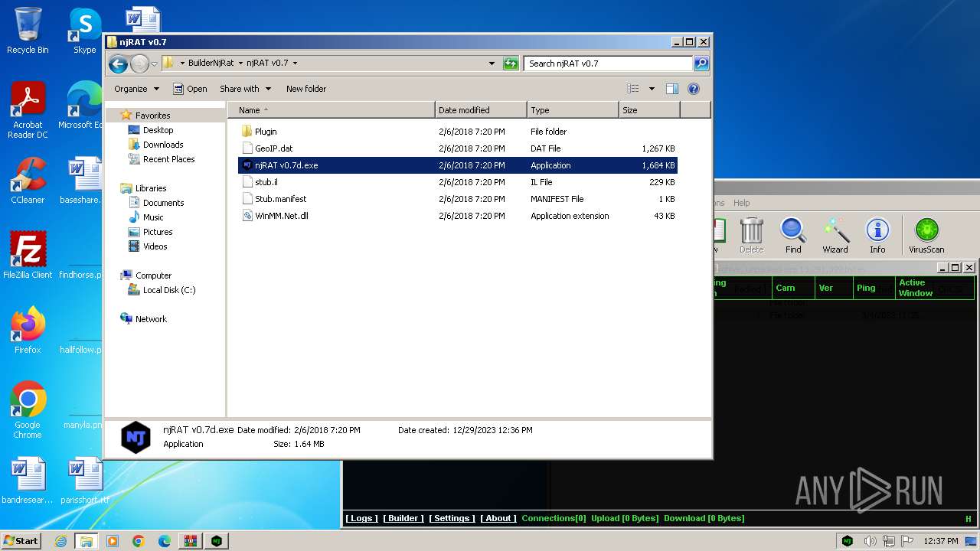Sort files by the Size column
The width and height of the screenshot is (980, 551).
[649, 110]
